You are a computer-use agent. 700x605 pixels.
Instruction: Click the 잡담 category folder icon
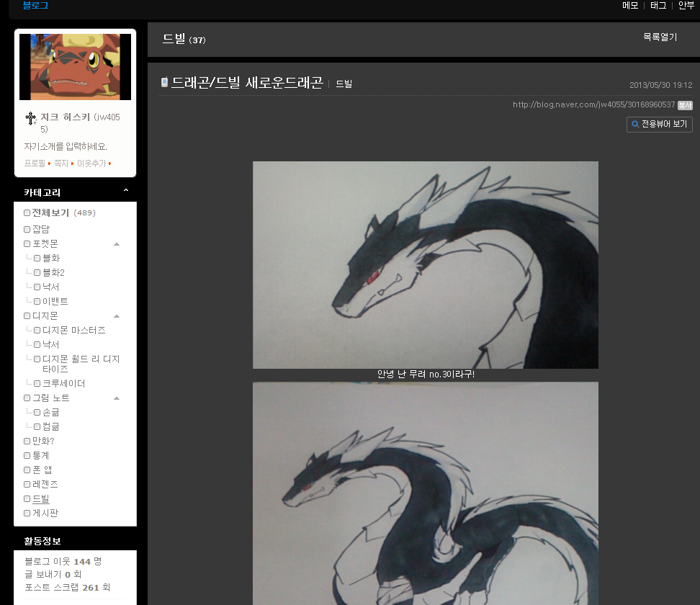(x=27, y=229)
